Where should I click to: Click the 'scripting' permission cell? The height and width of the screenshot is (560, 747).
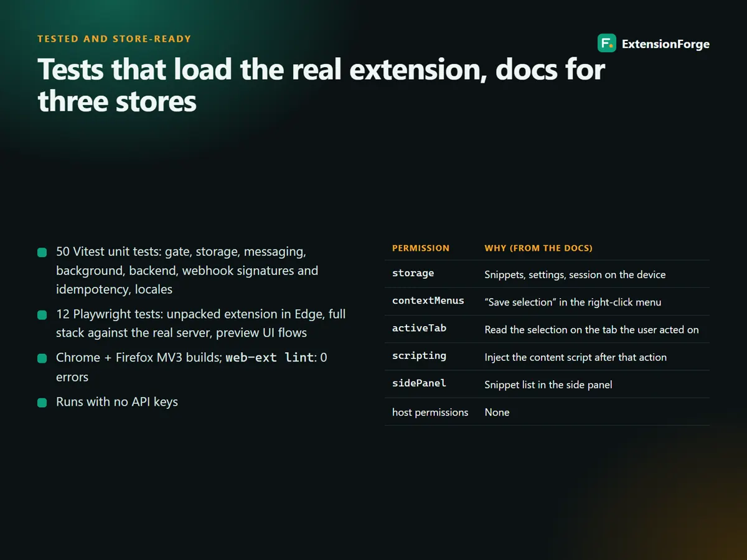(x=419, y=356)
